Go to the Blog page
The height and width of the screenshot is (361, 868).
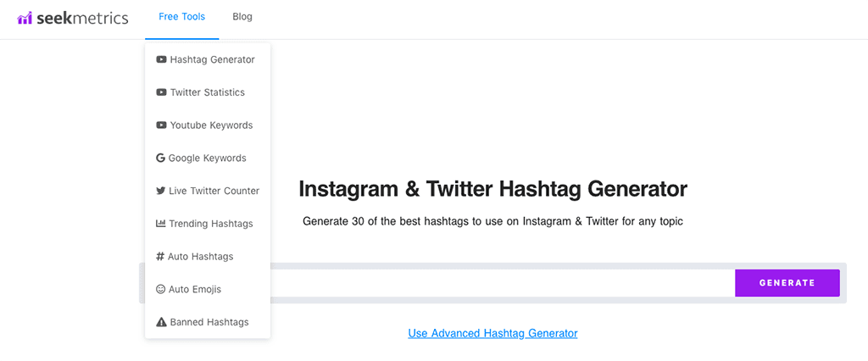pyautogui.click(x=242, y=17)
